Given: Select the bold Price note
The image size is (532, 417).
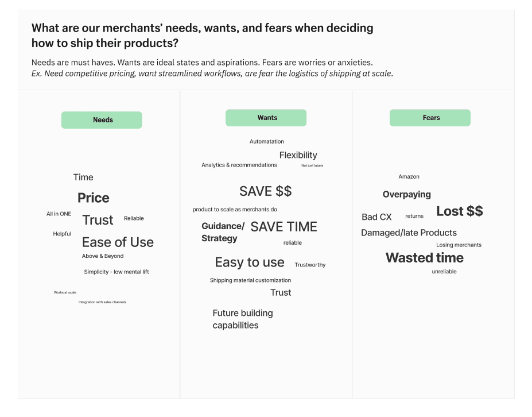Looking at the screenshot, I should pyautogui.click(x=94, y=198).
